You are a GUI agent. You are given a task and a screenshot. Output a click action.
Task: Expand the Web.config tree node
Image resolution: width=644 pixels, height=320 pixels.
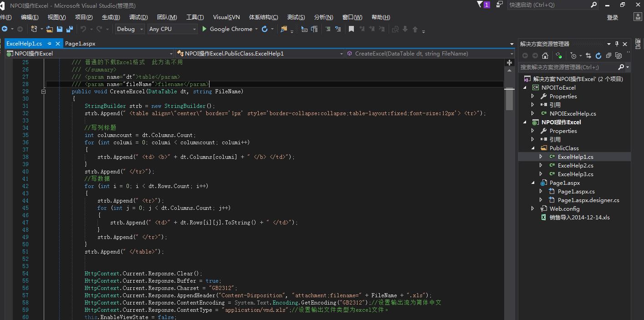click(x=533, y=208)
